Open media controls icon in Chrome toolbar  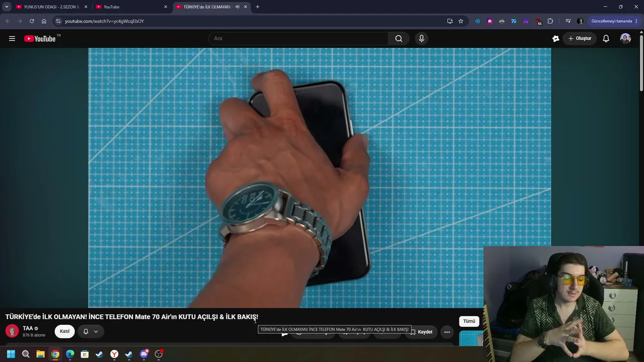[x=568, y=21]
